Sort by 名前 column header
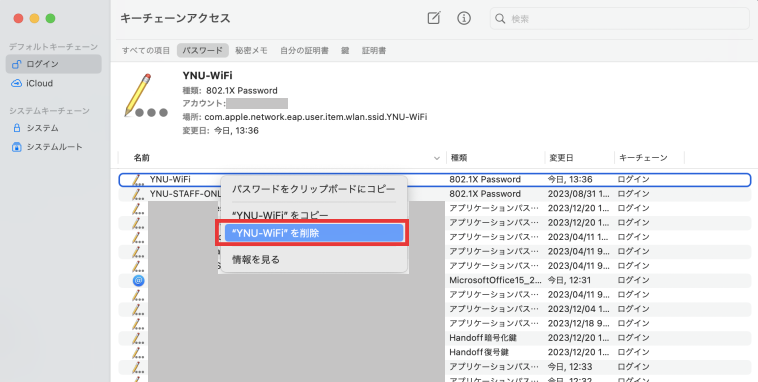 [x=142, y=158]
